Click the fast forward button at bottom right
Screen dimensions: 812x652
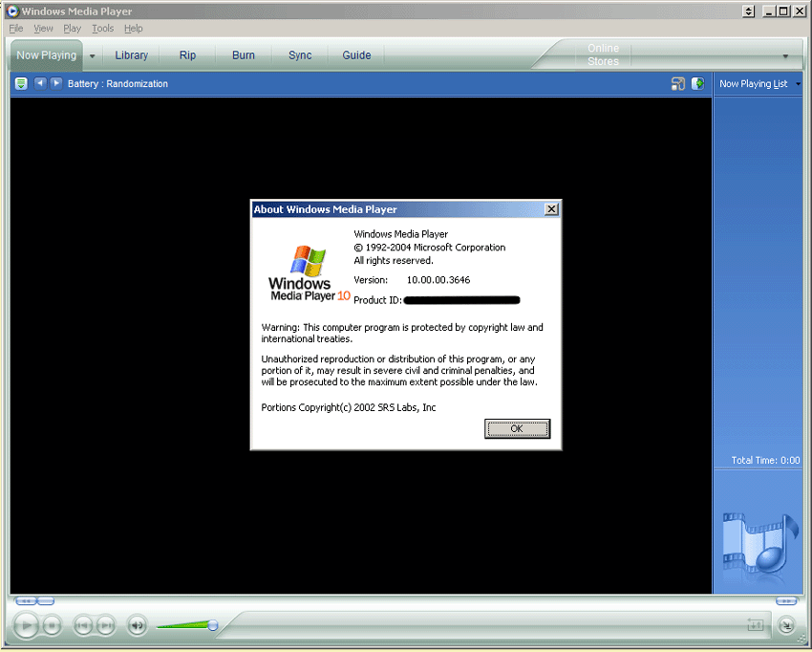(x=785, y=601)
